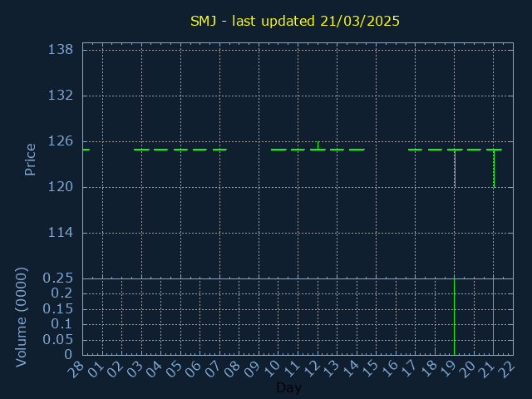Click the volume axis label 0.1
The image size is (532, 399).
point(62,324)
